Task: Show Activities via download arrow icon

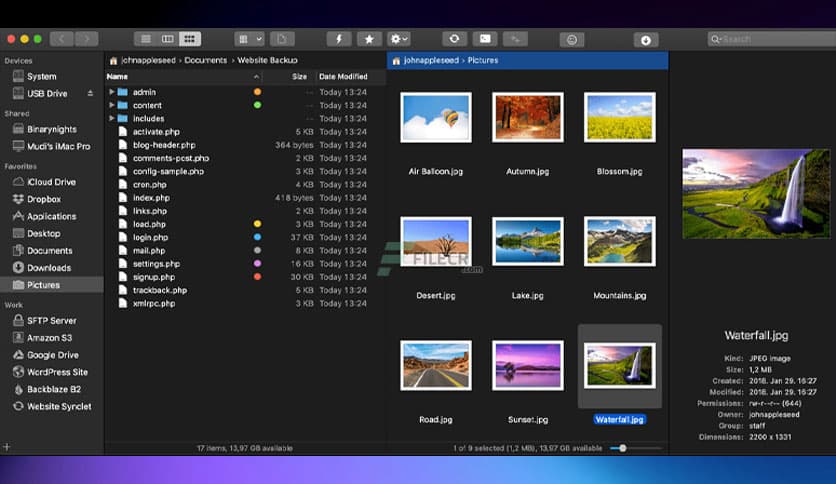Action: [645, 40]
